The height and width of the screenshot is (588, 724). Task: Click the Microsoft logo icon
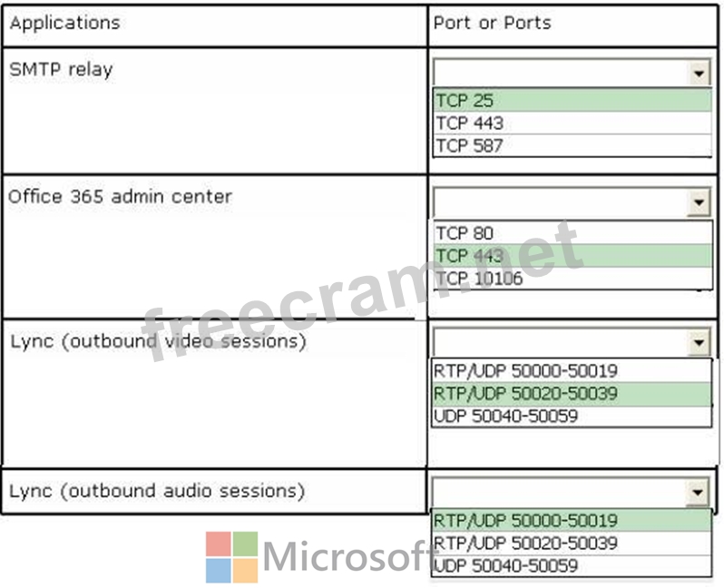point(231,557)
